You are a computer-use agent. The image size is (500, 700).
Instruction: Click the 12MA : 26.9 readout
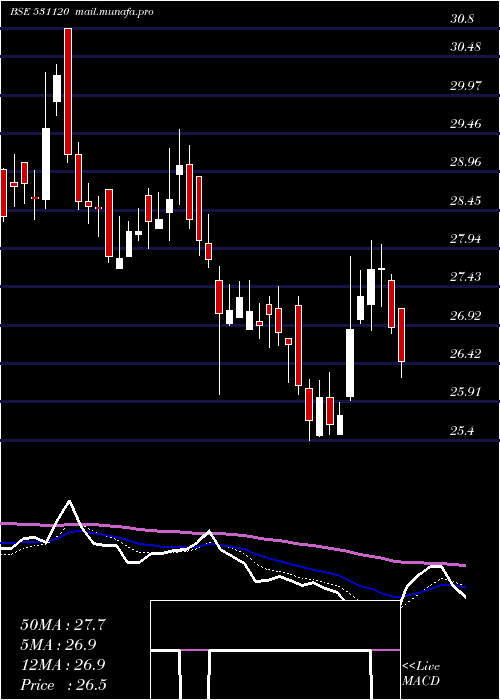[x=63, y=664]
